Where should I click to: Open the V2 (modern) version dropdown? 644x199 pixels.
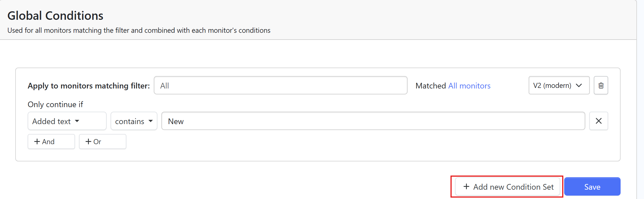[559, 85]
